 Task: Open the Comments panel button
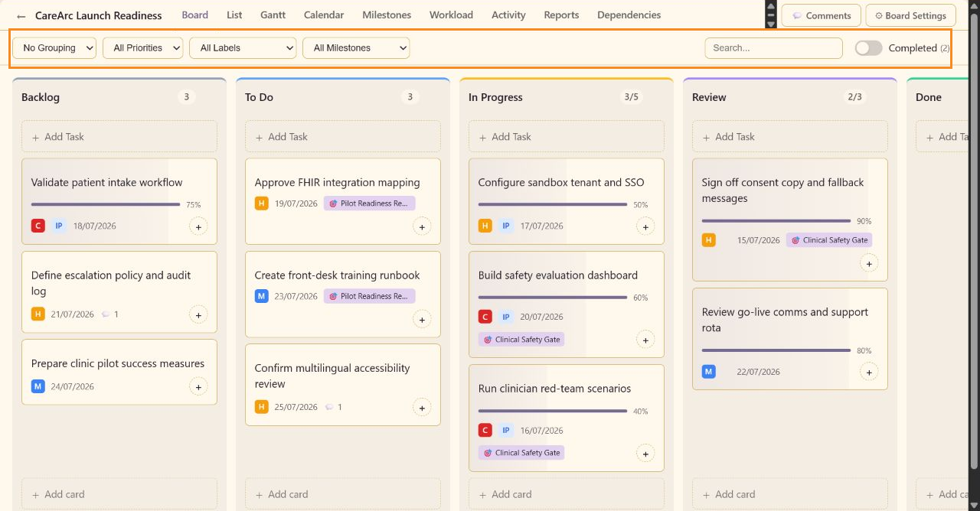coord(822,15)
